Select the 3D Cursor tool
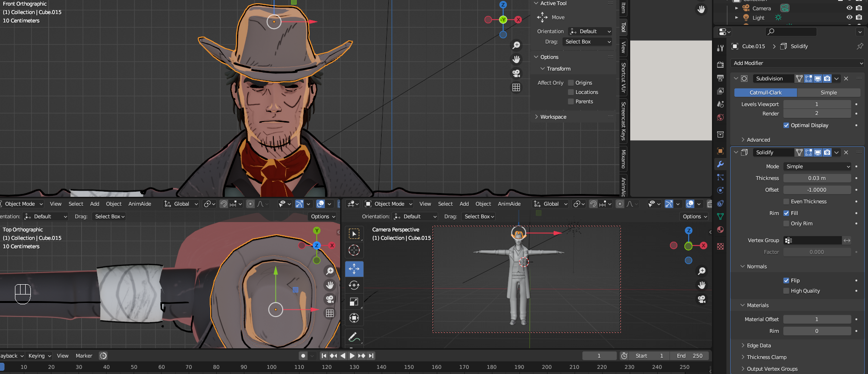This screenshot has width=868, height=374. coord(354,251)
